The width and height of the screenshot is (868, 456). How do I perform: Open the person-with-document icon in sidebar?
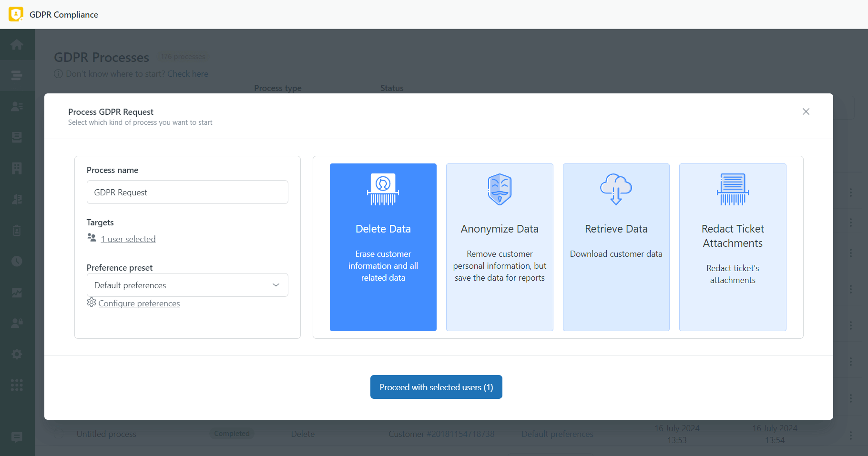(17, 199)
